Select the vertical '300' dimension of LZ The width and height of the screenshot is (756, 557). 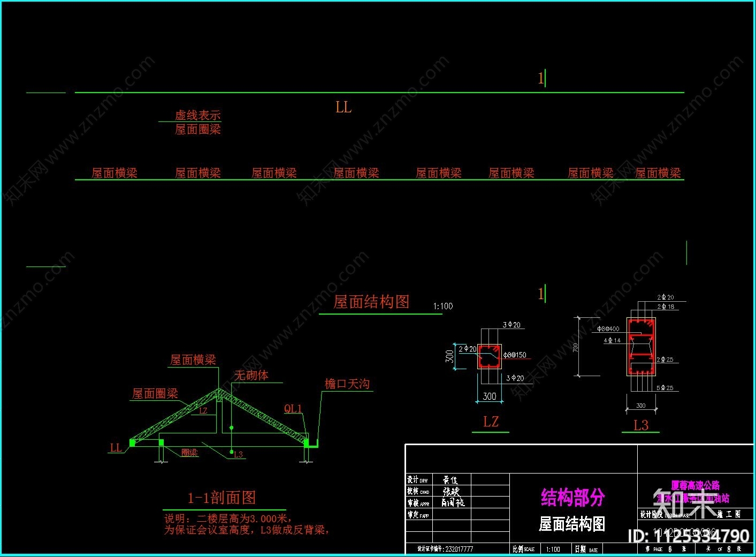click(x=449, y=356)
